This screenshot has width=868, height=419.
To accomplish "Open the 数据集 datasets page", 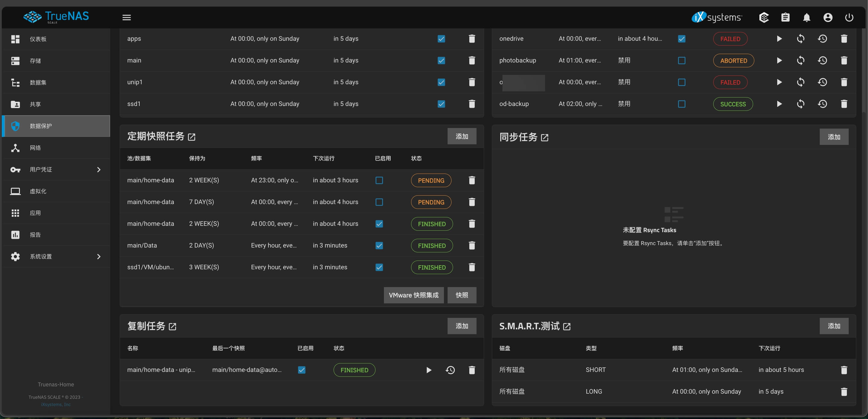I will point(56,82).
